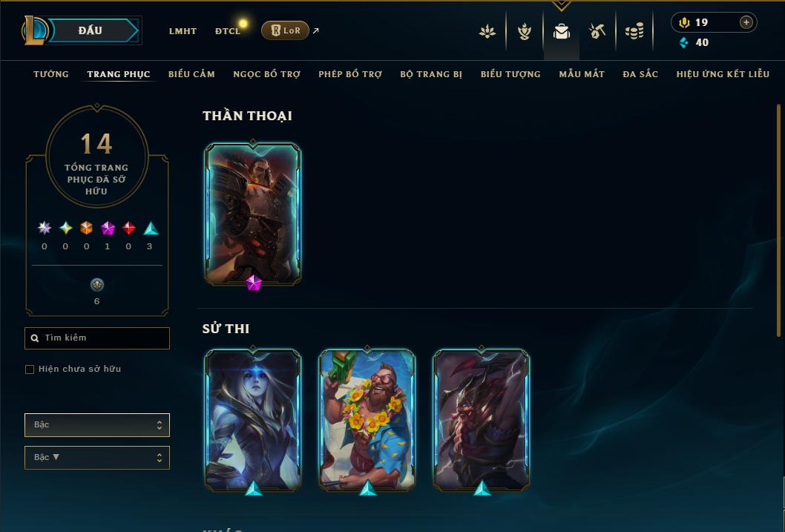Open the Loot hammer icon
Viewport: 785px width, 532px height.
(597, 31)
